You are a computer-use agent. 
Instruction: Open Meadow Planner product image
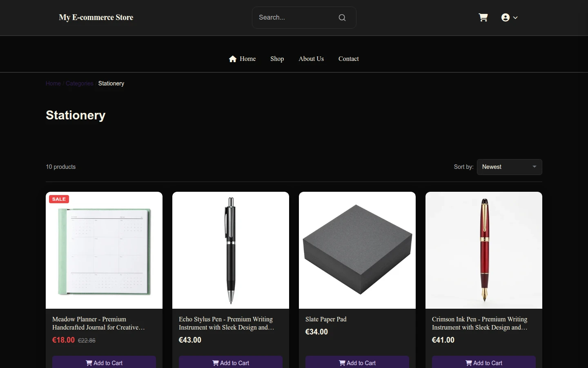[x=104, y=250]
